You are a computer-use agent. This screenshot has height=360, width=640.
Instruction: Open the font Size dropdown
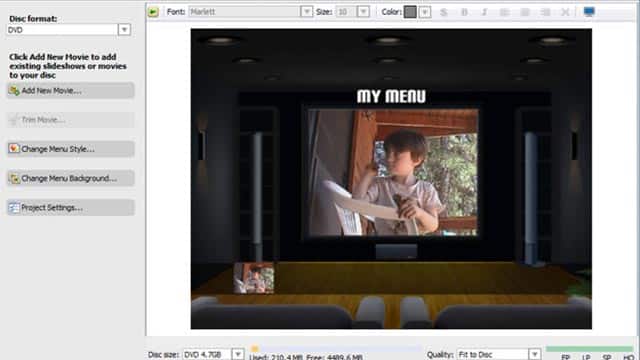363,12
